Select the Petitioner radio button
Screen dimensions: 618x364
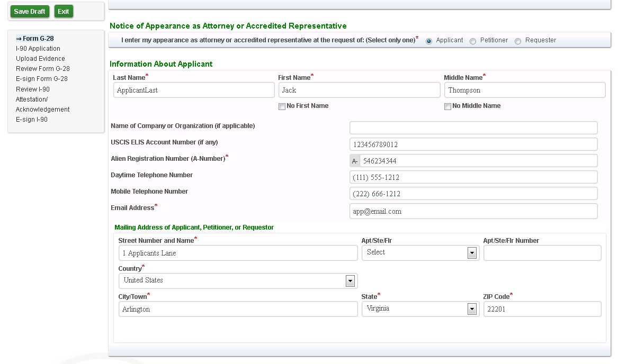[x=473, y=41]
